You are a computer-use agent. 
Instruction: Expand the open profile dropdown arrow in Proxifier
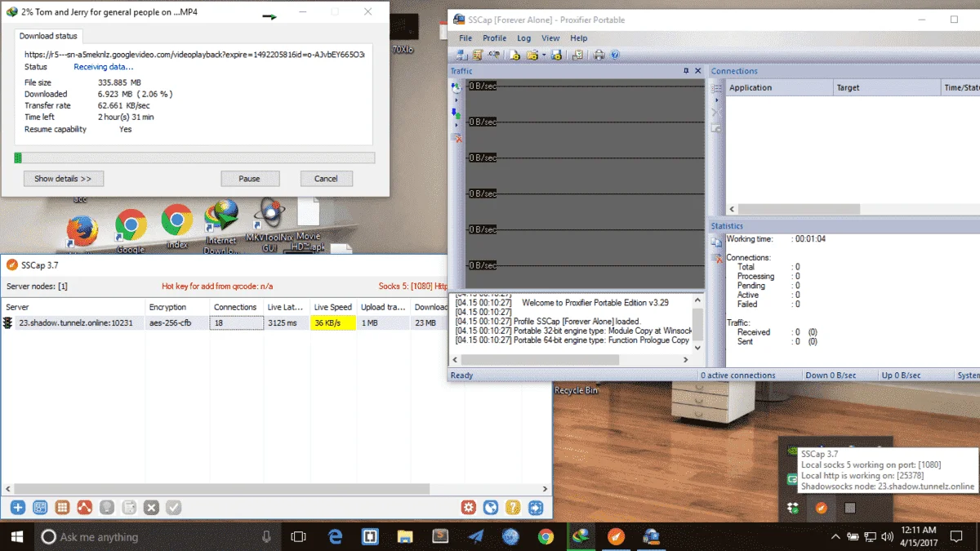tap(543, 56)
